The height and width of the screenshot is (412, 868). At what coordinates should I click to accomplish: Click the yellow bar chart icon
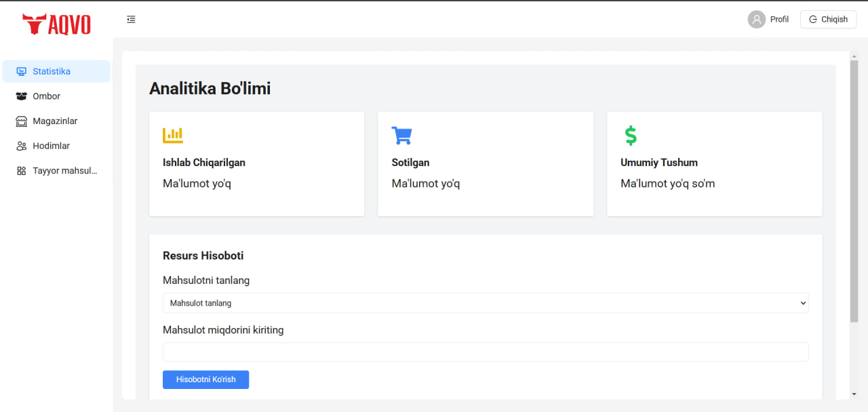click(x=173, y=135)
